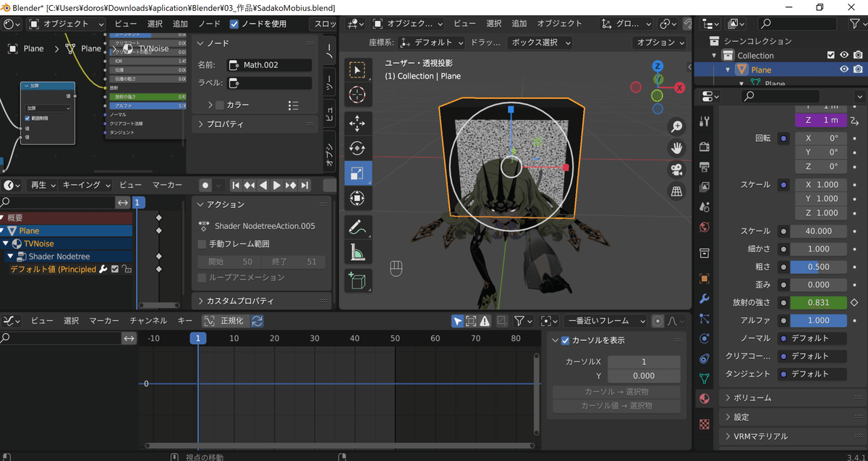Select the Transform tool in viewport toolbar
This screenshot has height=461, width=868.
[357, 198]
